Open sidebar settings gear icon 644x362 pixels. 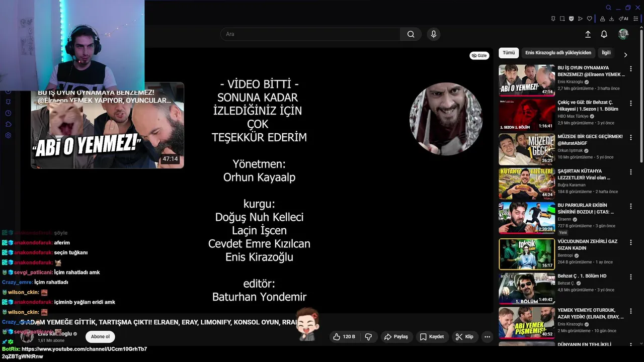(x=8, y=135)
